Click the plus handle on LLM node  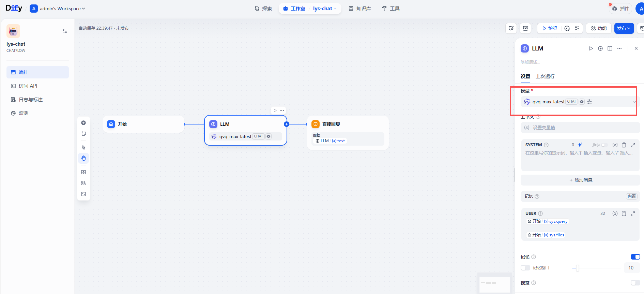(287, 124)
